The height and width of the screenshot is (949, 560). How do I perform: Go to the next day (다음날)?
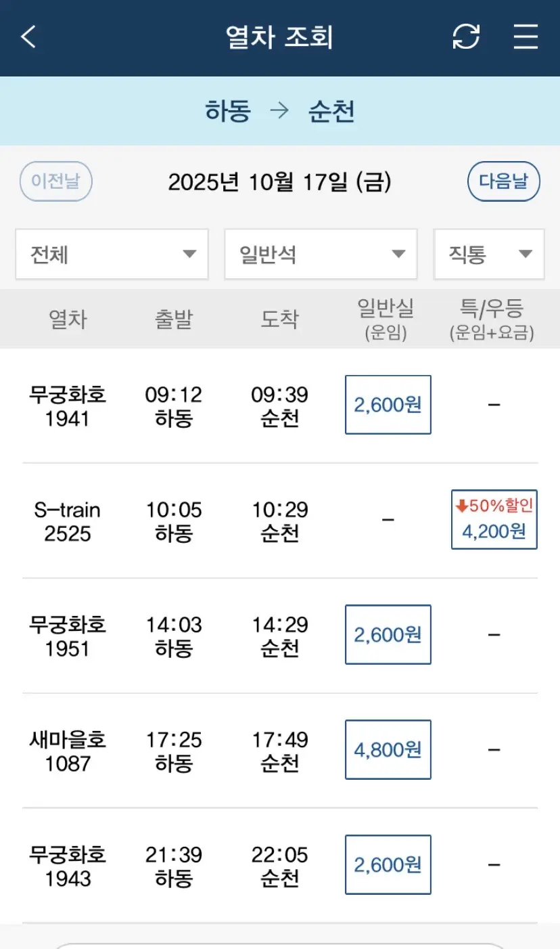(504, 181)
